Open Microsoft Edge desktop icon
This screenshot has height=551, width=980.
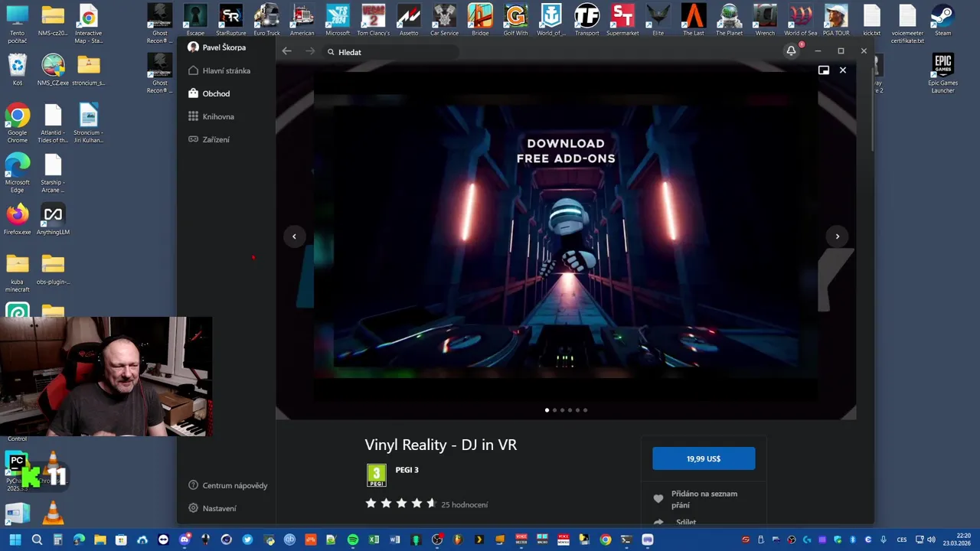coord(18,174)
